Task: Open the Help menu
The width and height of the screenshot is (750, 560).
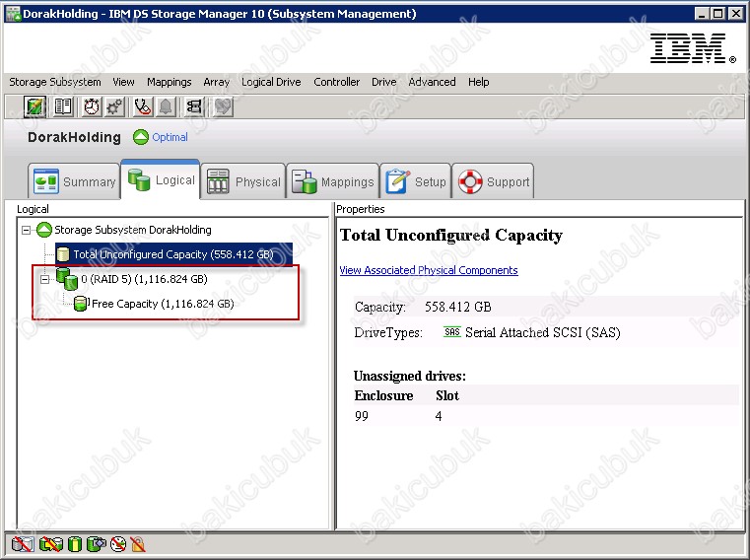Action: coord(478,82)
